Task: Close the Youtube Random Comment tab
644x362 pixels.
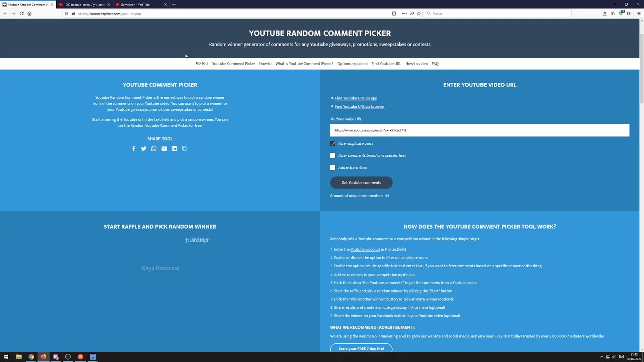Action: [x=52, y=5]
